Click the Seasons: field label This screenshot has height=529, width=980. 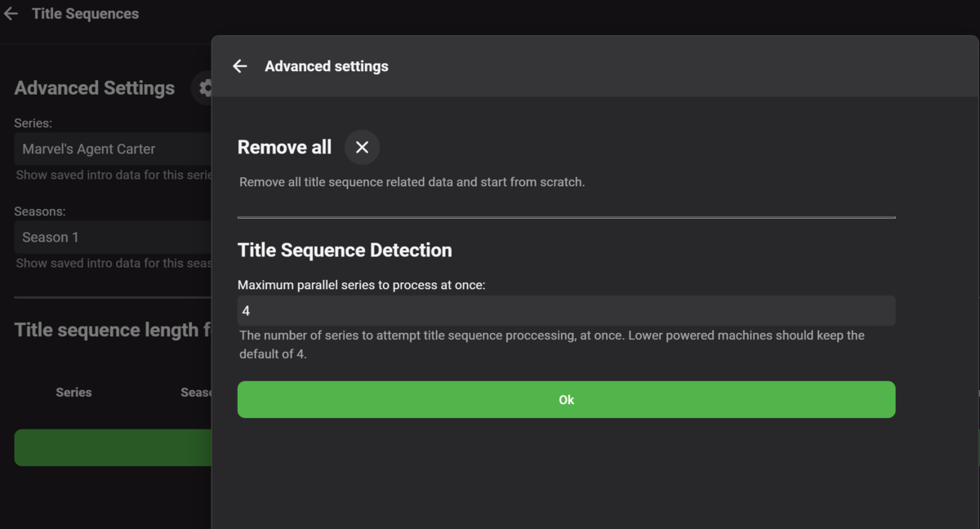click(x=39, y=211)
